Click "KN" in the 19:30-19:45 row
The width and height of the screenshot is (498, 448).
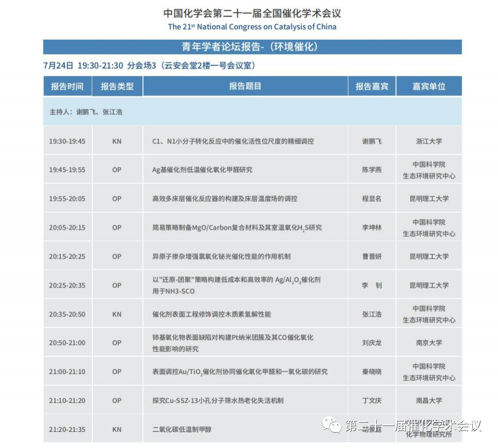click(x=117, y=141)
